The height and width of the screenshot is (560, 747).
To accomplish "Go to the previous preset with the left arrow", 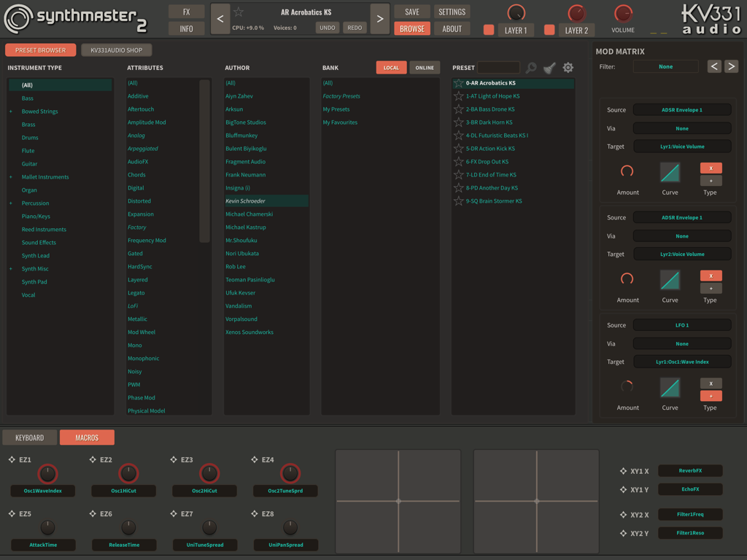I will pyautogui.click(x=219, y=18).
